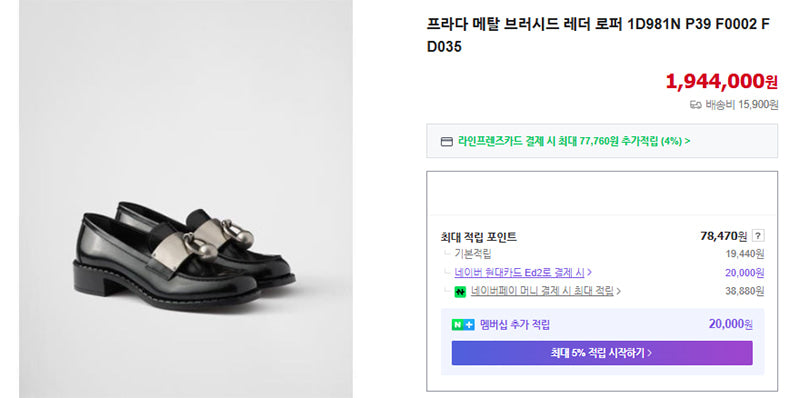The image size is (800, 398).
Task: Open the 네이버페이 머니 결제 시 최대 적립 link
Action: point(542,291)
